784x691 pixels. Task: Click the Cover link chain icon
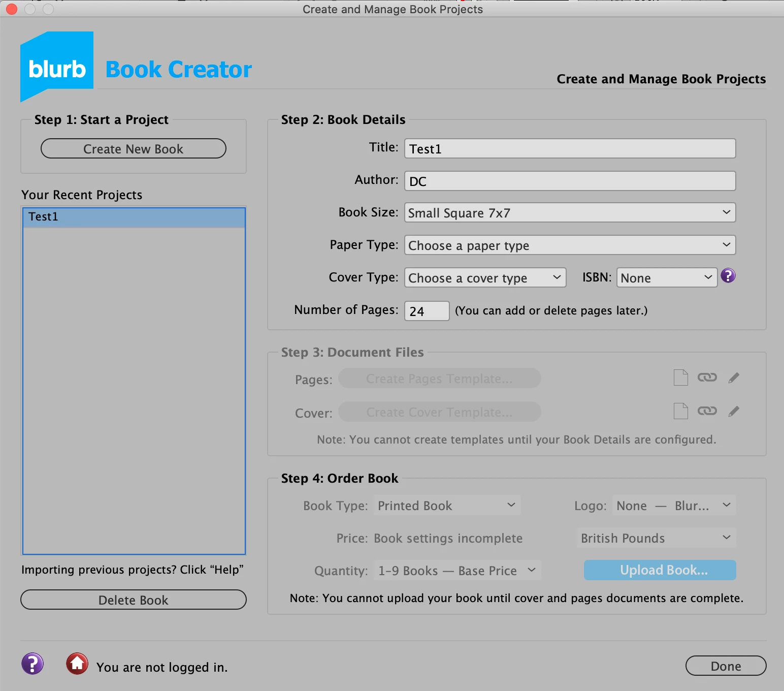(707, 411)
